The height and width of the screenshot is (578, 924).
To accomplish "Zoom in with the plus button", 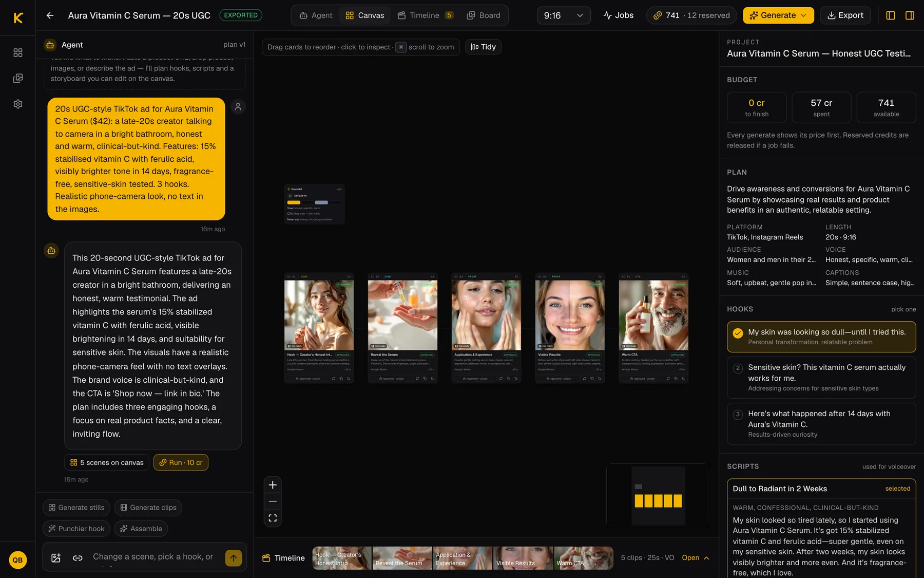I will point(273,485).
